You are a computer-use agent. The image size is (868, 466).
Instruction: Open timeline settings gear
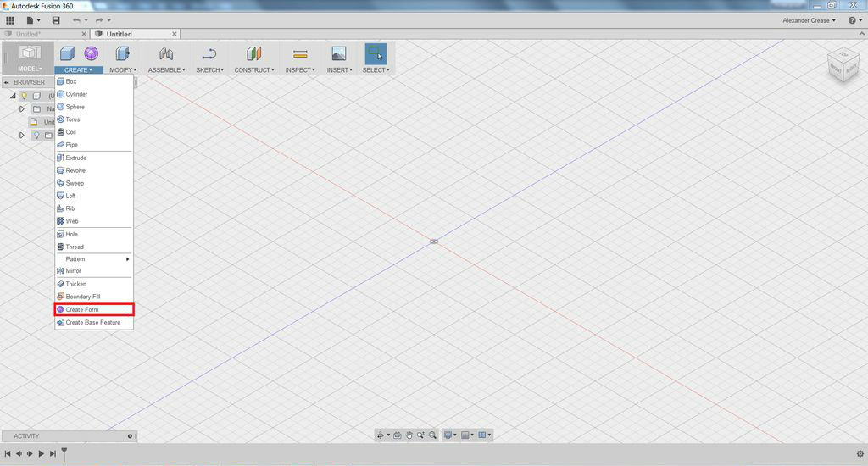click(x=860, y=454)
